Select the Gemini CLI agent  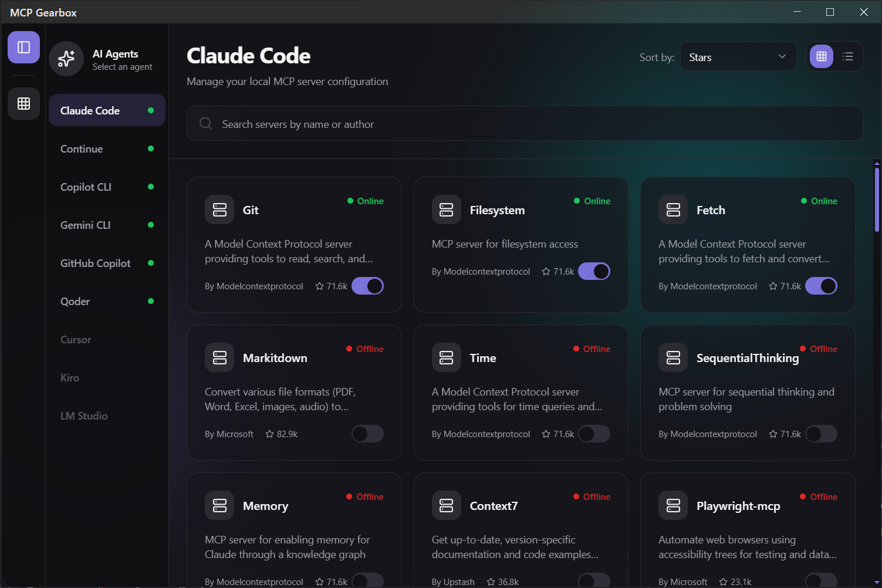click(107, 225)
